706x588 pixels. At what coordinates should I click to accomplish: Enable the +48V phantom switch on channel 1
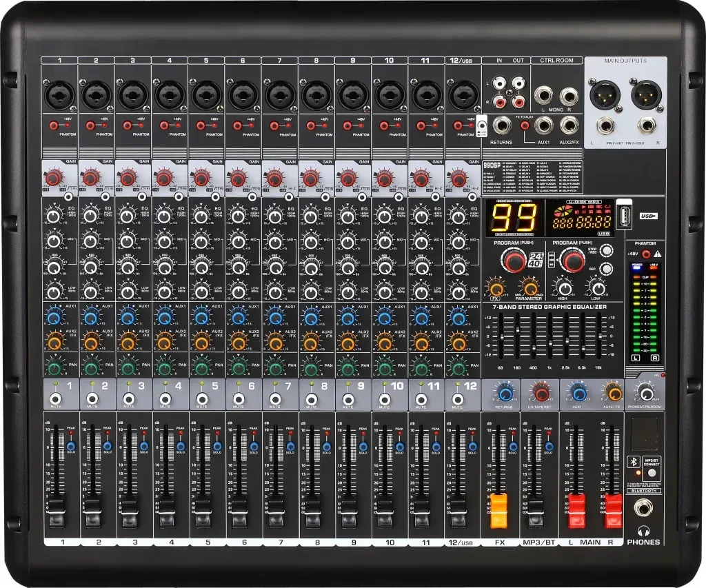click(x=53, y=125)
